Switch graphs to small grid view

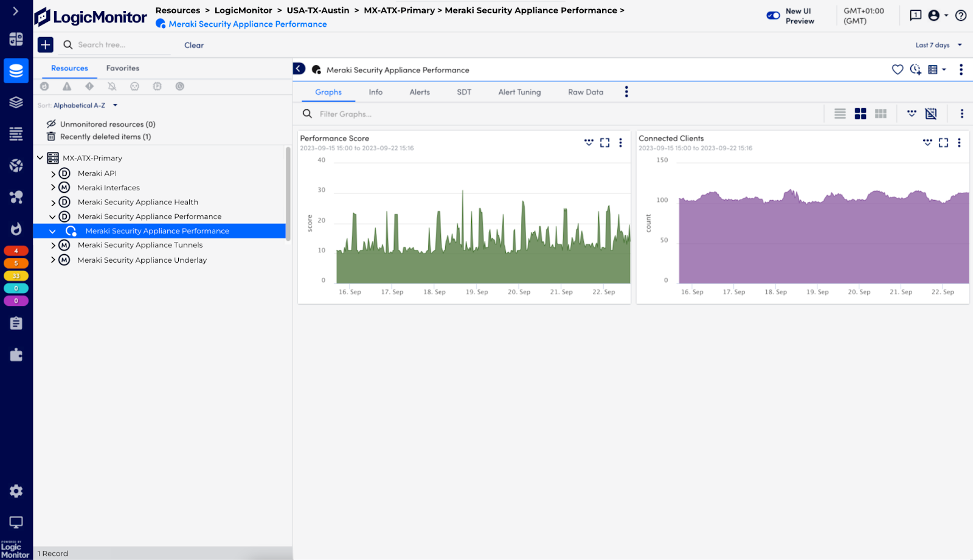[x=880, y=113]
